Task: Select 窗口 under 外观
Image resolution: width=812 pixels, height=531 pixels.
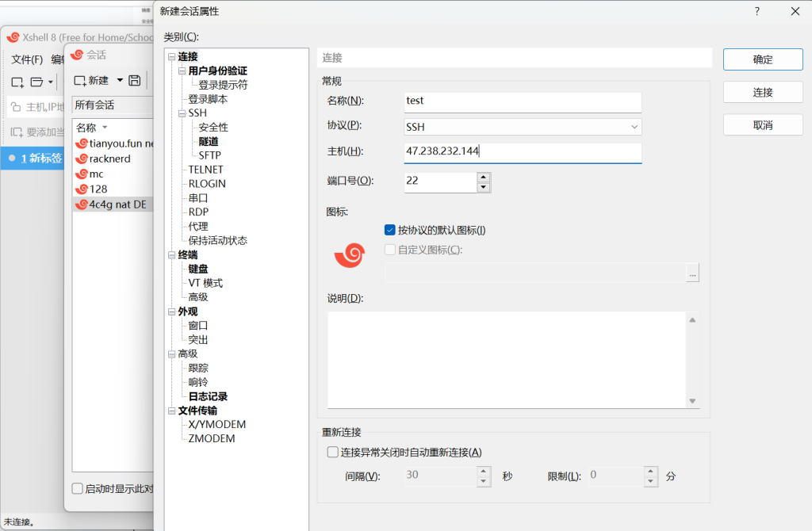Action: click(197, 326)
